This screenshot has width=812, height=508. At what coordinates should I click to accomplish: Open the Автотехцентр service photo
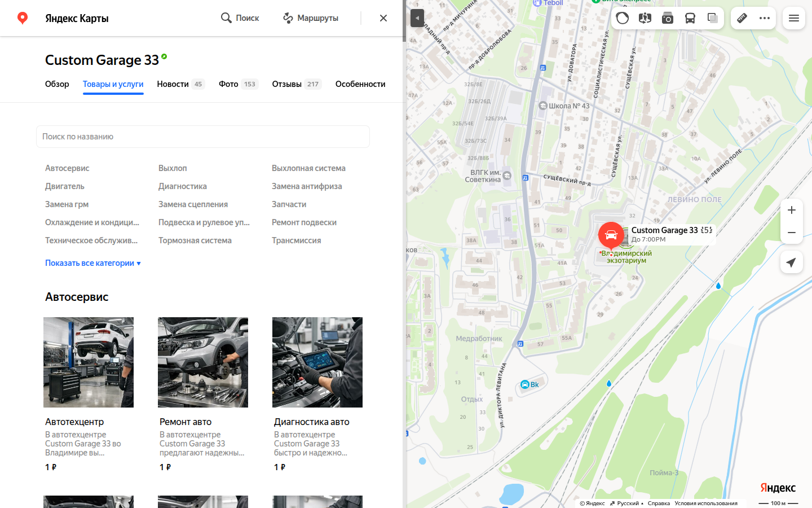(x=89, y=362)
